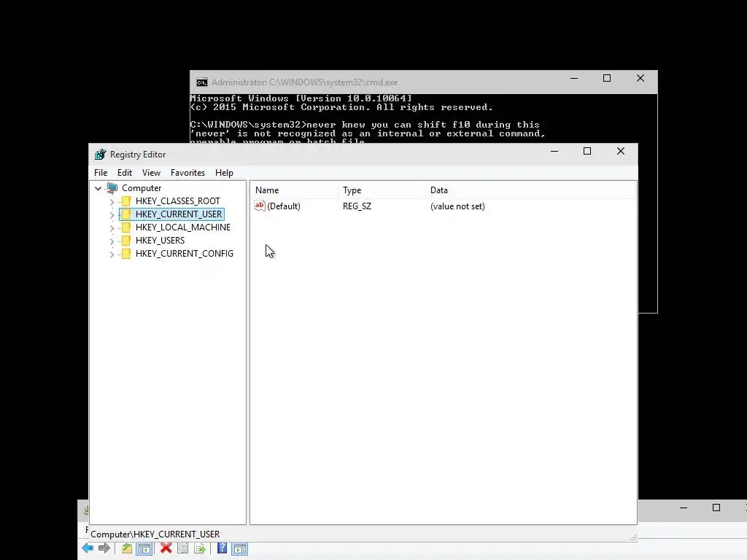Viewport: 747px width, 560px height.
Task: Click the cmd.exe window title text
Action: (x=304, y=82)
